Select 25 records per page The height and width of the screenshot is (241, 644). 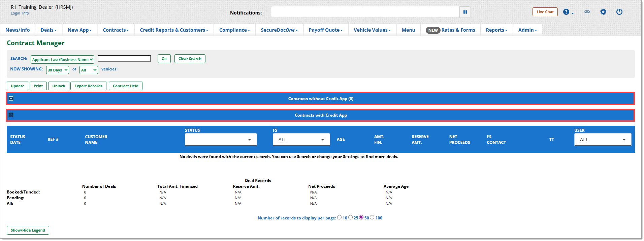[350, 218]
